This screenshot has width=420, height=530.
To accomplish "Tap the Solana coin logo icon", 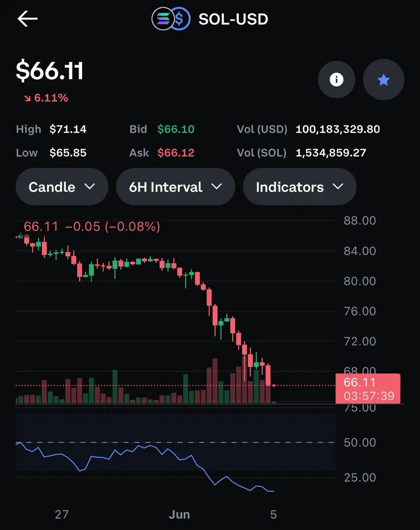I will [x=162, y=19].
